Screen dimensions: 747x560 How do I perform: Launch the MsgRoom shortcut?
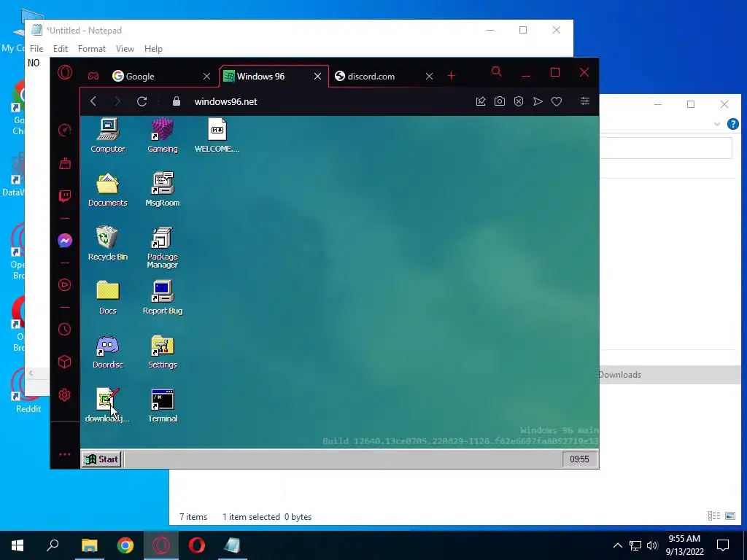(x=163, y=190)
